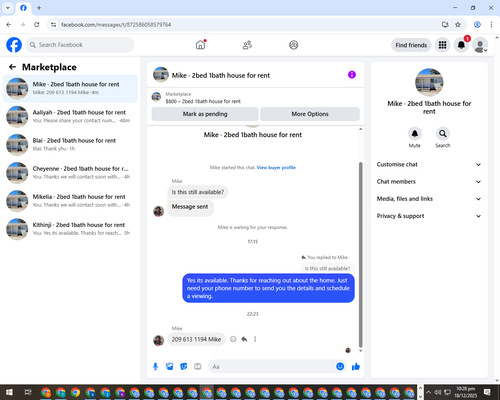Click the site information icon in address bar
This screenshot has width=500, height=400.
53,24
